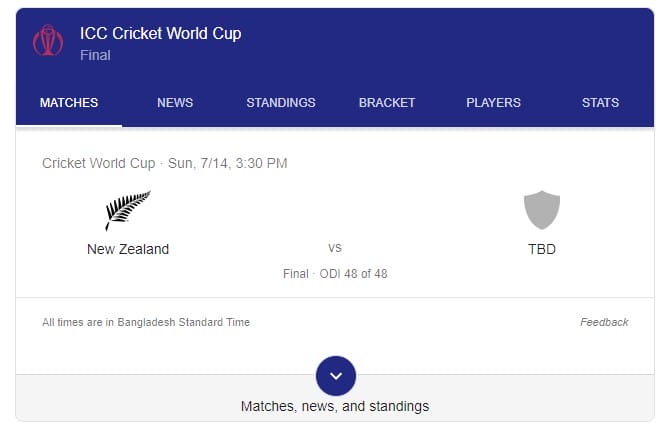Click the ICC World Cup trophy logo
The width and height of the screenshot is (668, 423).
pos(48,40)
